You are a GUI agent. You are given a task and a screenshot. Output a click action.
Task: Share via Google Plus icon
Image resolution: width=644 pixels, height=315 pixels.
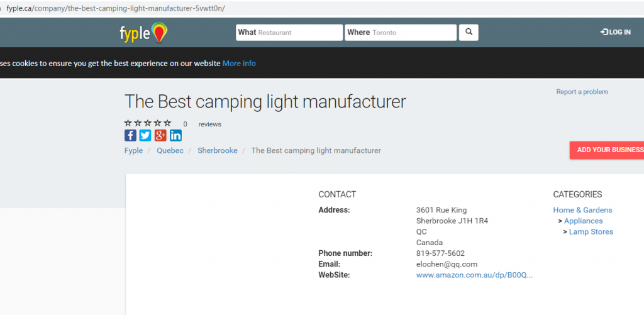point(160,135)
